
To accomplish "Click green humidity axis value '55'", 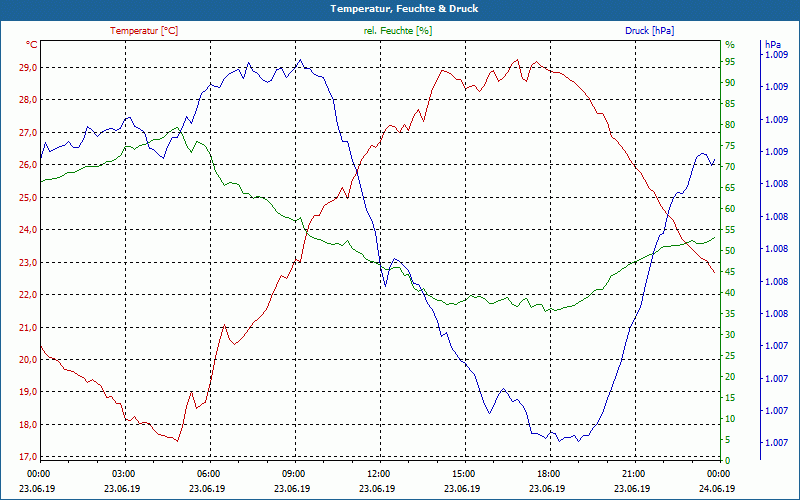I will coord(730,230).
